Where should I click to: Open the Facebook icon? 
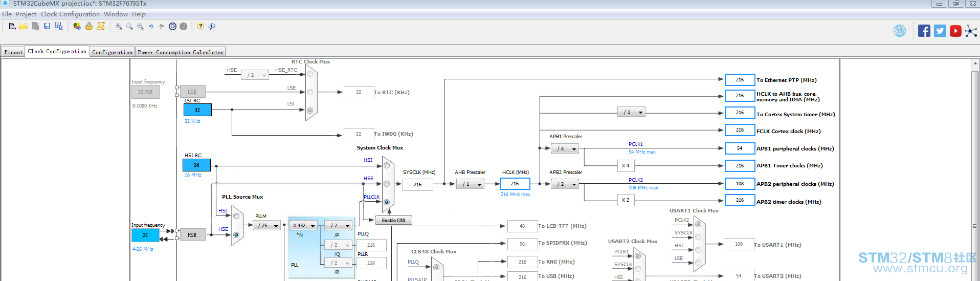[924, 31]
